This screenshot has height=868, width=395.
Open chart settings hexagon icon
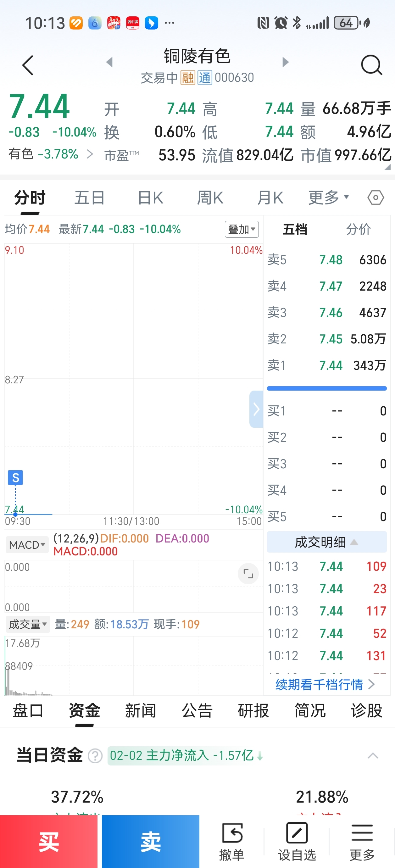376,198
